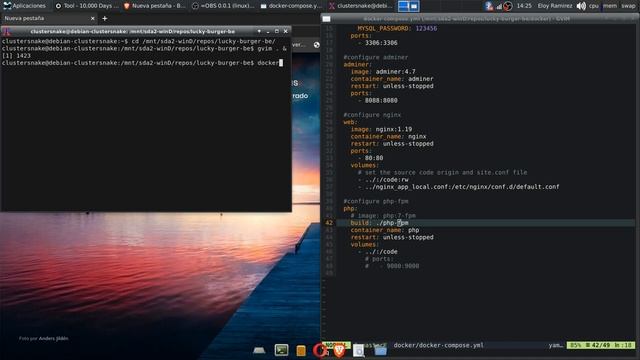
Task: Click the "#configure adminer" comment in GVIM
Action: point(376,57)
